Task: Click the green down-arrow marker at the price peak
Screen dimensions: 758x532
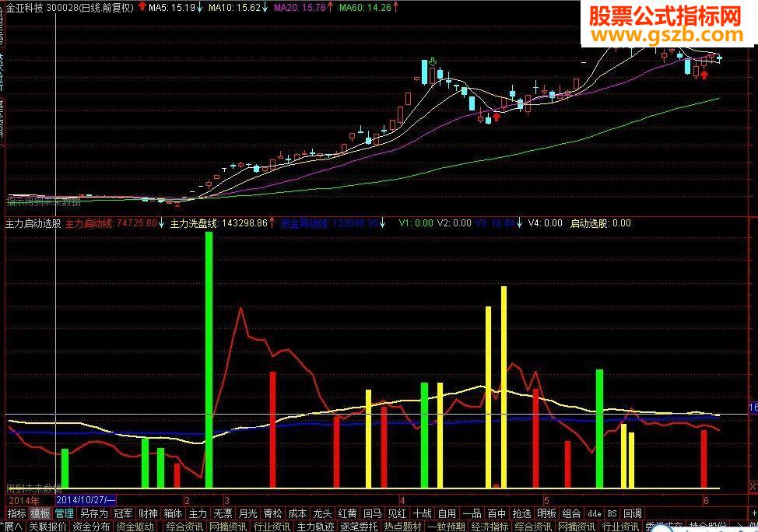Action: (x=433, y=62)
